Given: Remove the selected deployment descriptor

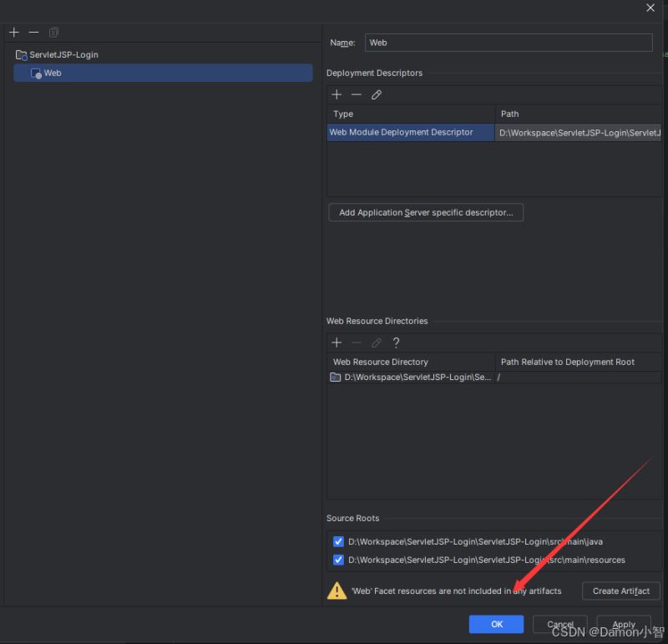Looking at the screenshot, I should click(x=357, y=94).
